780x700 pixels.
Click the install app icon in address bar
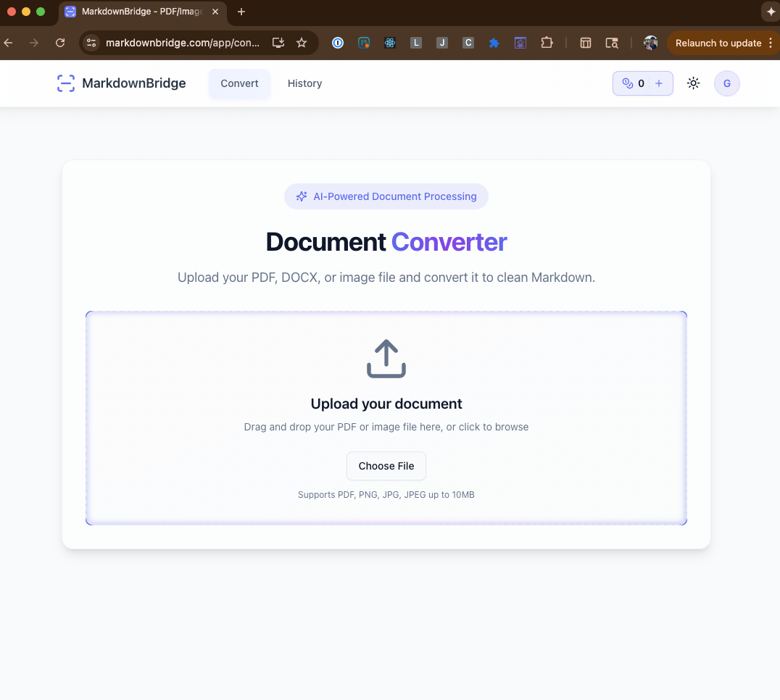[x=278, y=43]
